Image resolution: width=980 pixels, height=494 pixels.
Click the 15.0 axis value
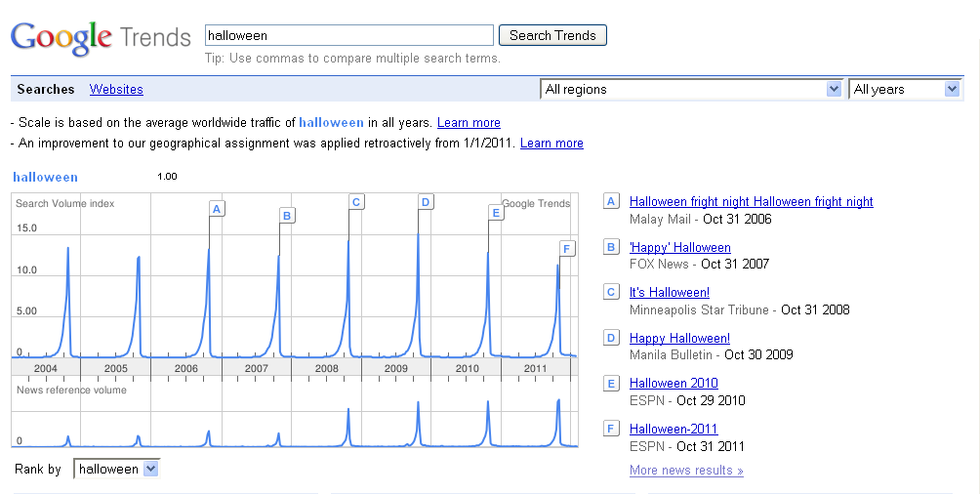pos(26,228)
